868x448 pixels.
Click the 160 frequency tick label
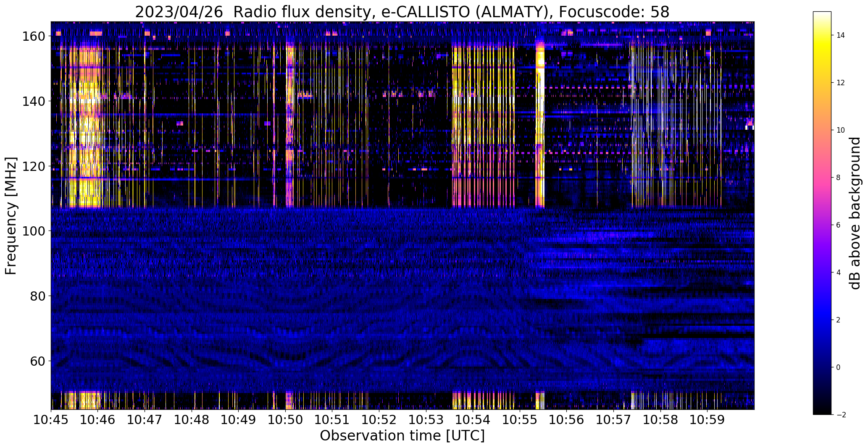click(x=35, y=37)
